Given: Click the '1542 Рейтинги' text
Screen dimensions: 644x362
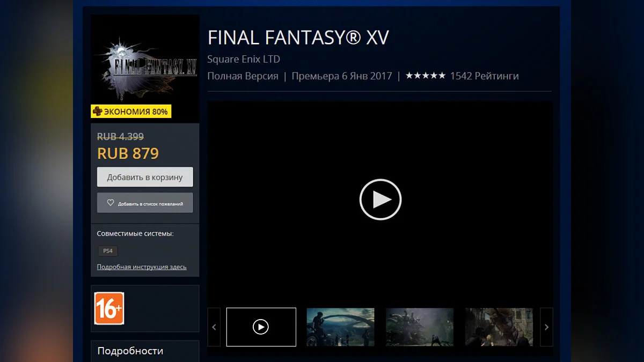Looking at the screenshot, I should [x=484, y=76].
